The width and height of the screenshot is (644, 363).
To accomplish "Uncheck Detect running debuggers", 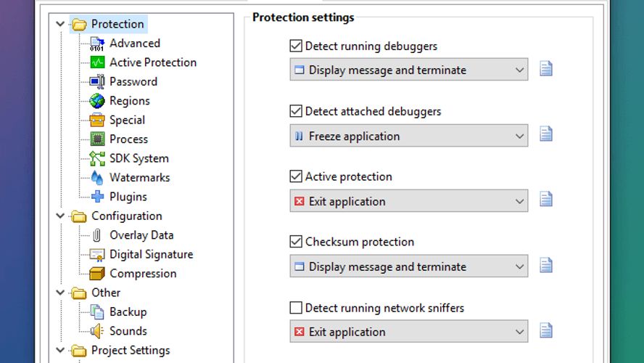I will coord(296,46).
